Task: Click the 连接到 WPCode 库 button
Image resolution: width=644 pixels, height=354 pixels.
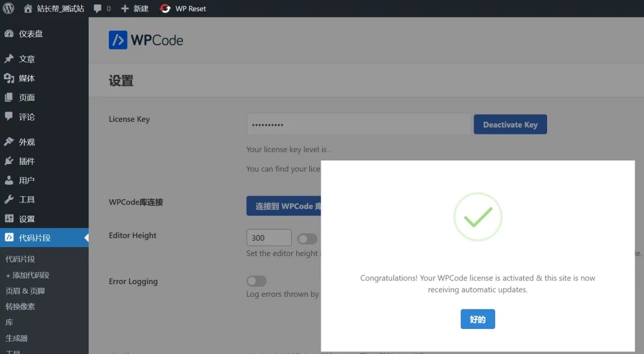Action: 284,206
